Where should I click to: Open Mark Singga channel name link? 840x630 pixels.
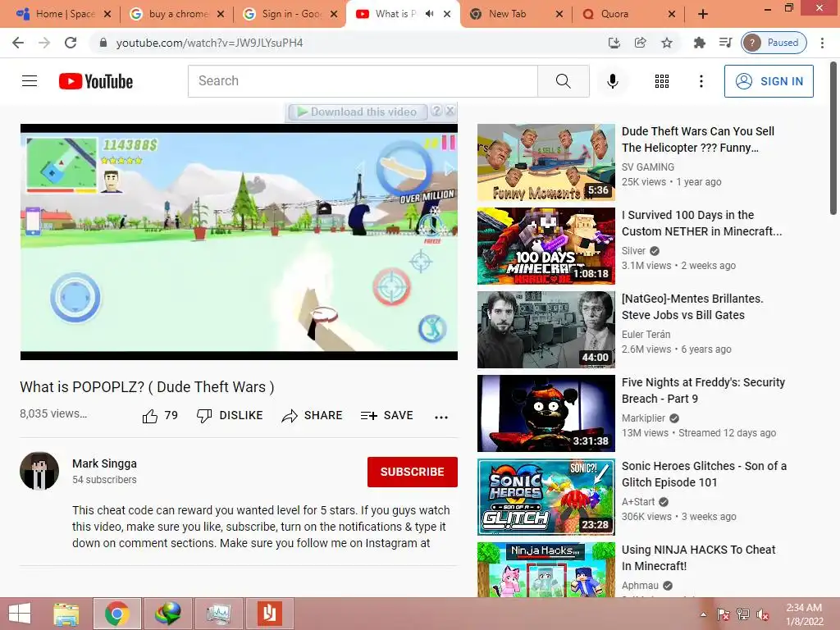pos(104,463)
